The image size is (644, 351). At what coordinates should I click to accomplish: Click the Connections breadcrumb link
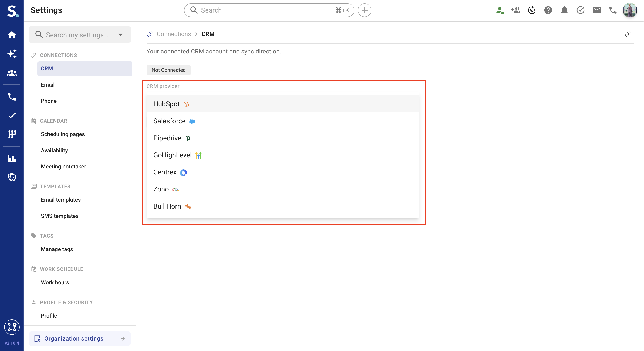tap(174, 34)
